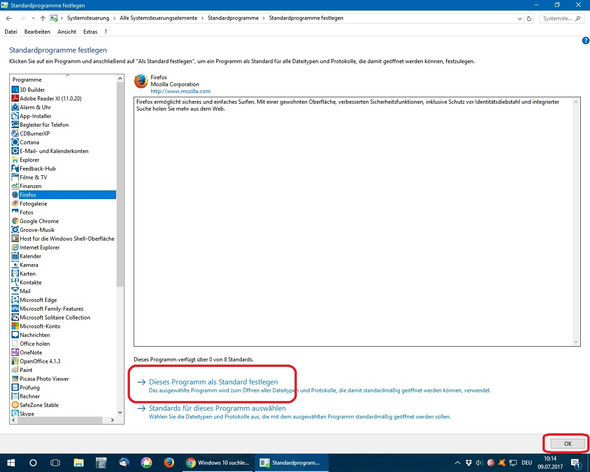Click the refresh button in address bar
The image size is (590, 472).
pyautogui.click(x=529, y=18)
